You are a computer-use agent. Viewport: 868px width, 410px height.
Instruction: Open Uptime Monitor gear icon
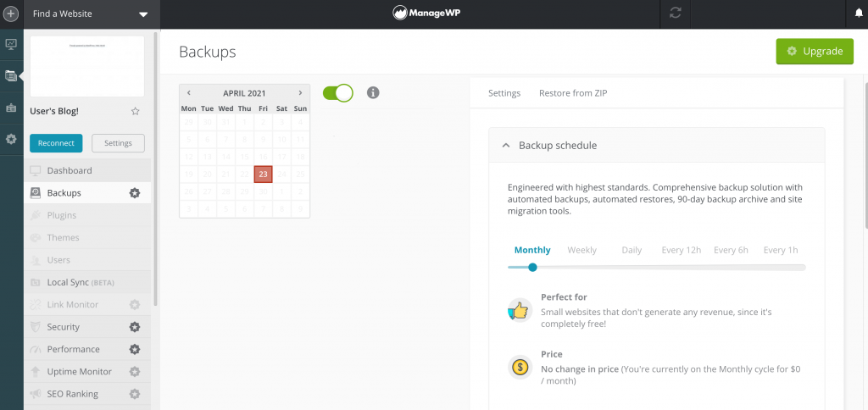(x=134, y=371)
